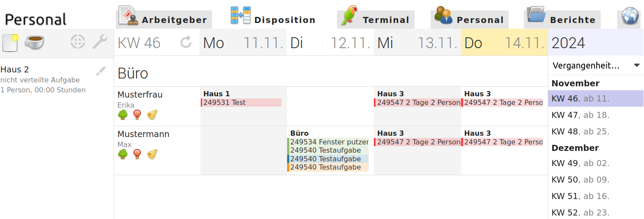Screen dimensions: 644x219
Task: Click the coffee cup break icon
Action: click(x=34, y=42)
